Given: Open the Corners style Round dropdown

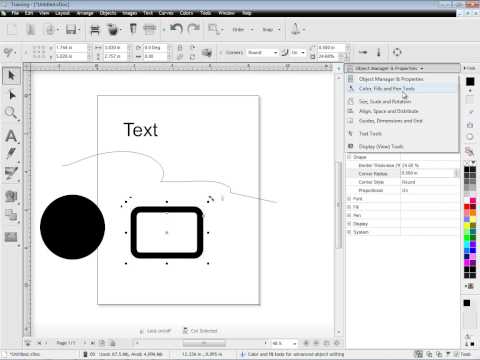Looking at the screenshot, I should 262,53.
